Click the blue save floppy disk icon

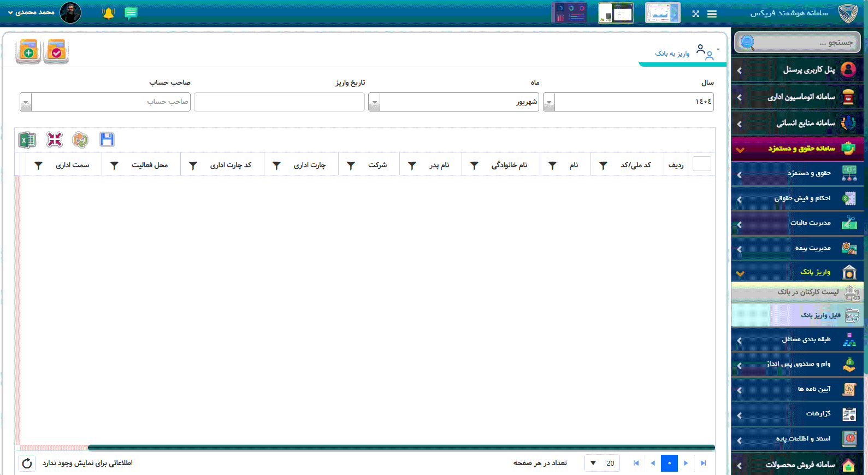[x=107, y=140]
